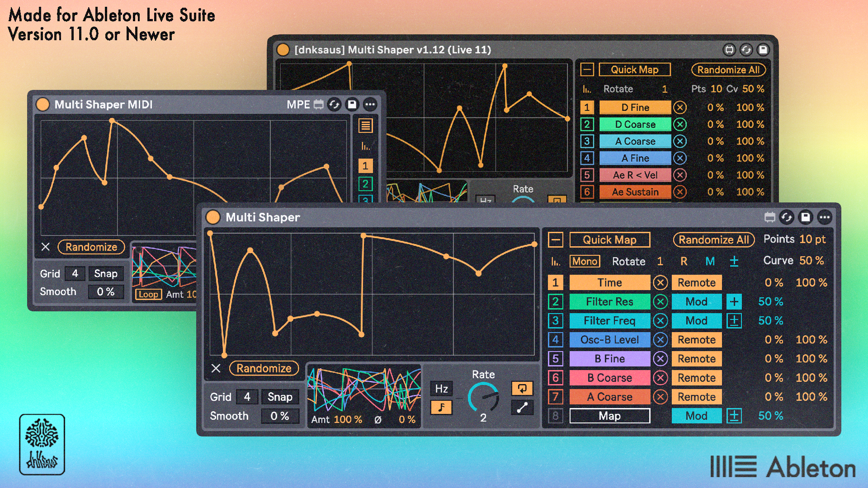Click the Randomize All button in Multi Shaper

pos(714,240)
